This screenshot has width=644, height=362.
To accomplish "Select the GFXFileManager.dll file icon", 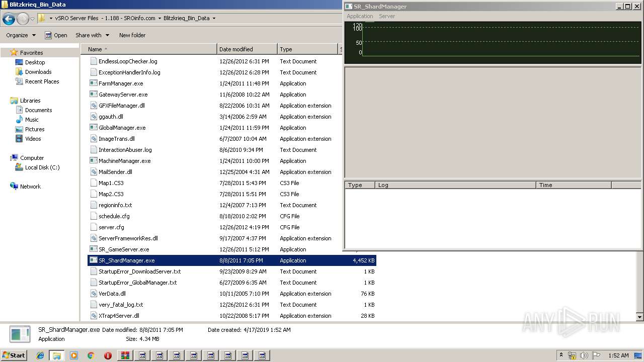I will (x=93, y=106).
